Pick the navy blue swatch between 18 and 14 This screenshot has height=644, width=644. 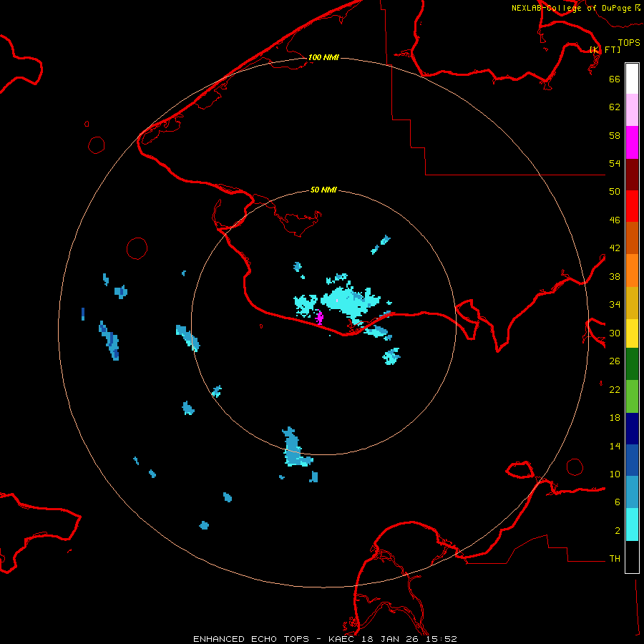coord(632,429)
